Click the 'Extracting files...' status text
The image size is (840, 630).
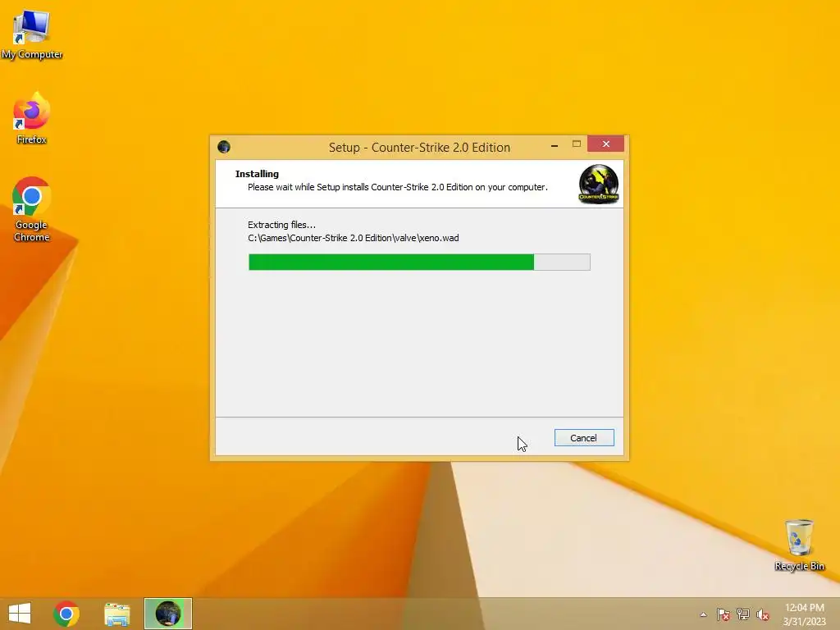click(x=282, y=225)
